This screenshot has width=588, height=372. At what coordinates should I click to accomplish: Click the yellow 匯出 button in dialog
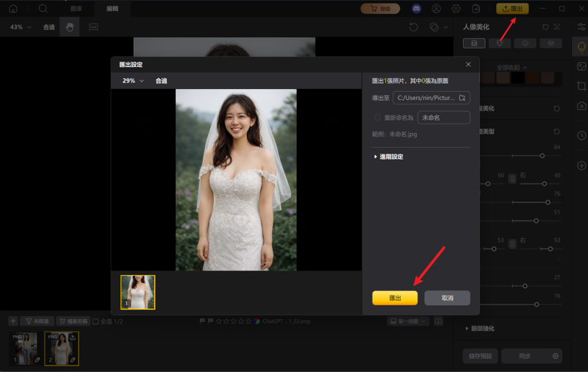tap(395, 298)
